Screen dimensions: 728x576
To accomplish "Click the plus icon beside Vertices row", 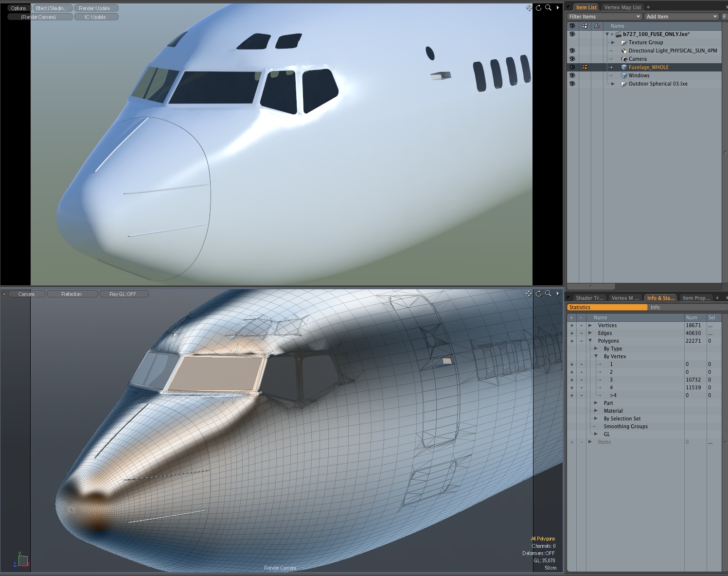I will pyautogui.click(x=572, y=326).
